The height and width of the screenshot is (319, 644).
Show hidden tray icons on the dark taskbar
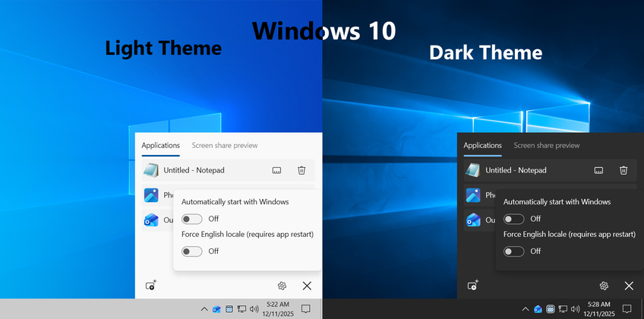526,309
